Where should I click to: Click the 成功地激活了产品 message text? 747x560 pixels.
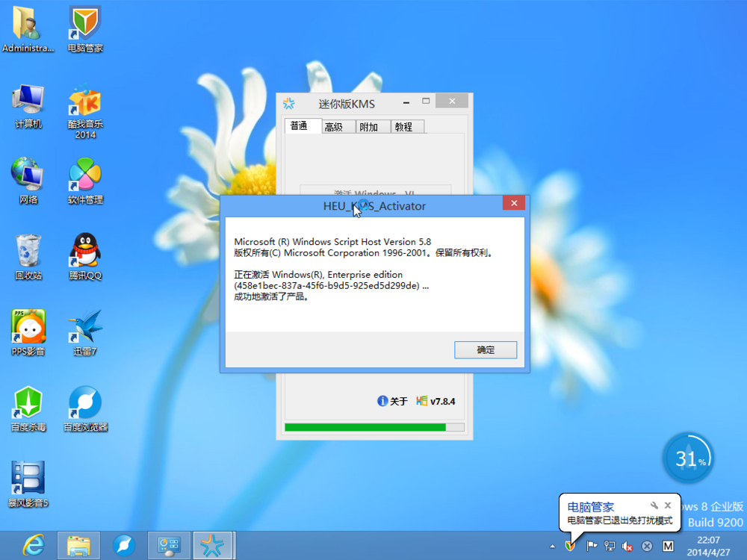click(x=272, y=296)
